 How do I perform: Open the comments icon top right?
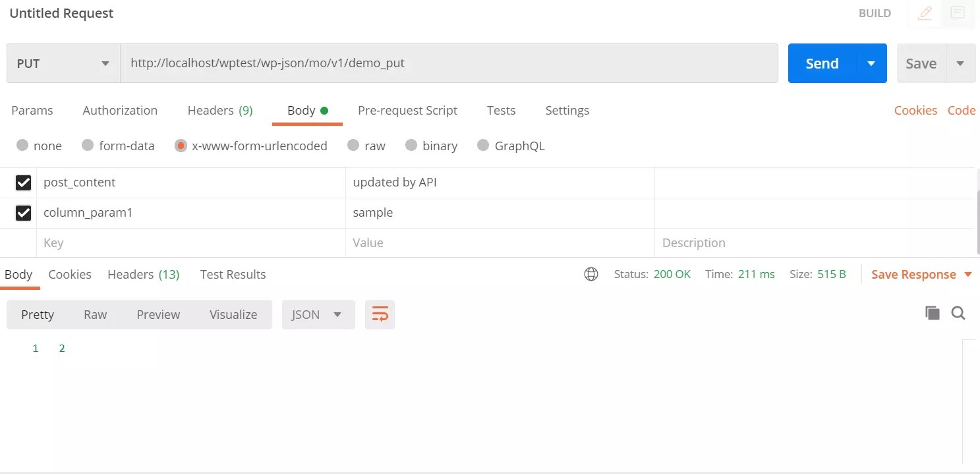coord(957,13)
